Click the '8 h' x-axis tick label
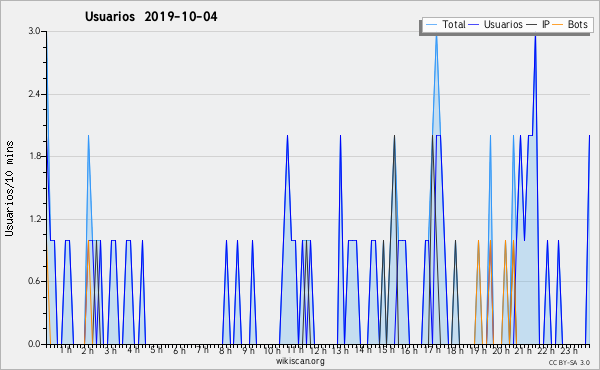The height and width of the screenshot is (370, 600). click(225, 351)
